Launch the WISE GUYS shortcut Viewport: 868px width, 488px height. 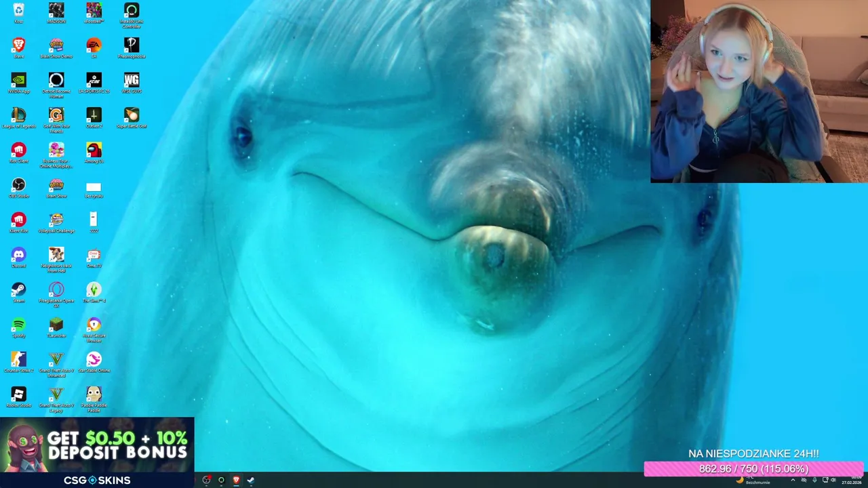pyautogui.click(x=132, y=83)
